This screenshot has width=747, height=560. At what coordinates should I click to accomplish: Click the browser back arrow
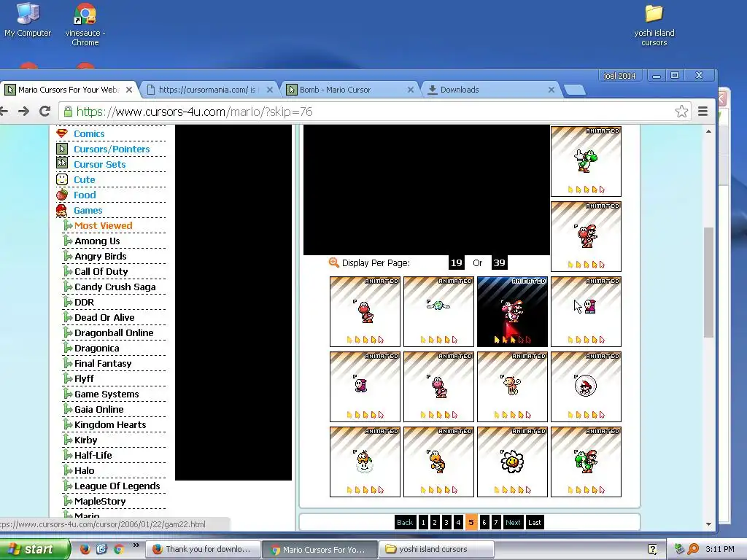pyautogui.click(x=4, y=112)
